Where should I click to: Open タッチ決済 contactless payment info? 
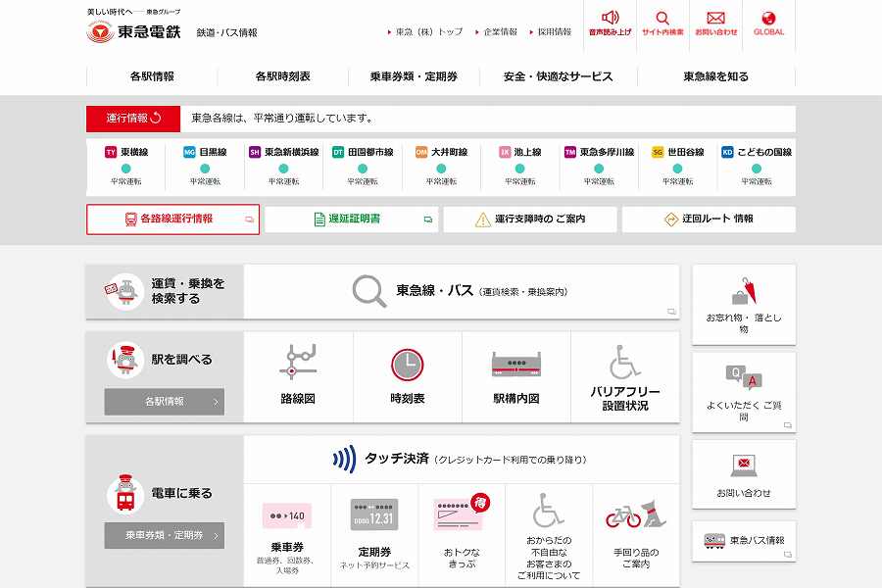point(462,460)
